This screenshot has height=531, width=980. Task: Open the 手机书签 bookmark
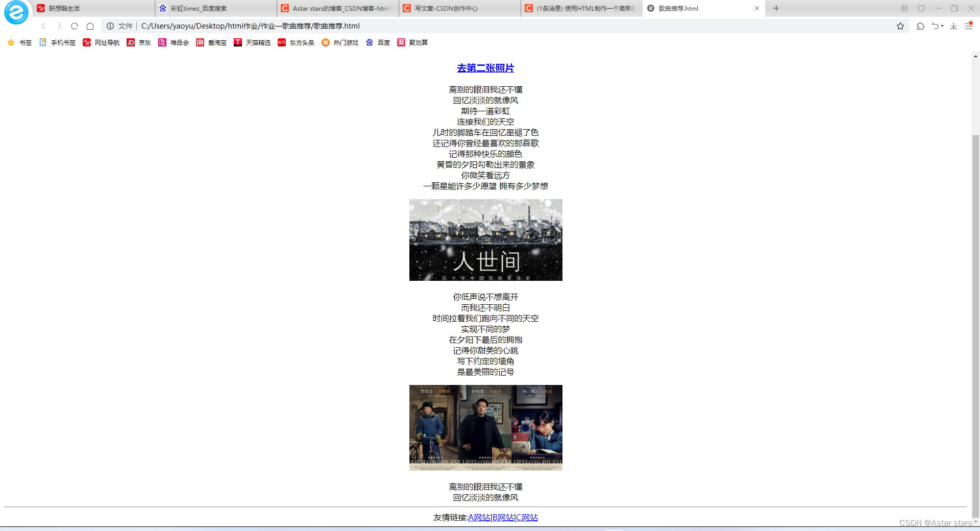pos(57,43)
